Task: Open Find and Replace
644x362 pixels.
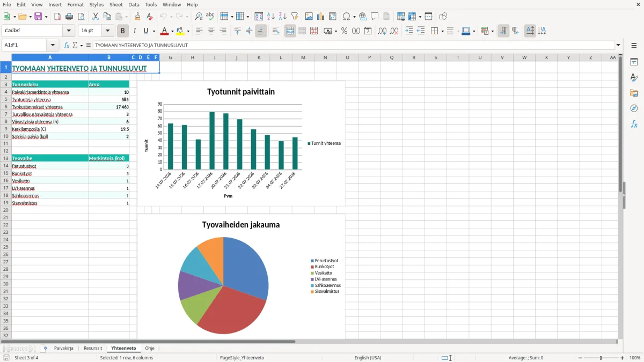Action: click(x=199, y=17)
